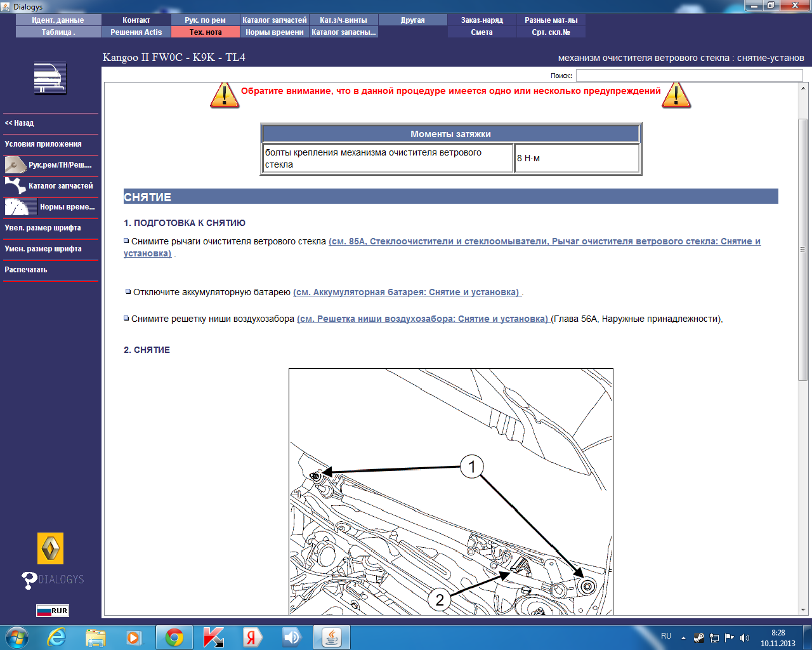The image size is (812, 650).
Task: Open the Таблица tab
Action: tap(58, 32)
